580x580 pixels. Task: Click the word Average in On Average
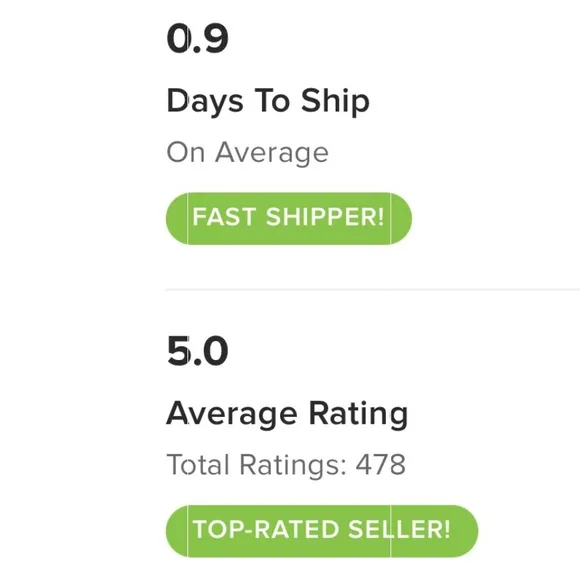coord(272,152)
